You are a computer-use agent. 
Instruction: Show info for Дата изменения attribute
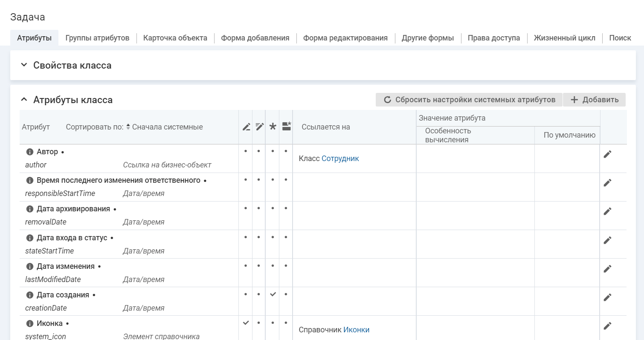pos(30,267)
